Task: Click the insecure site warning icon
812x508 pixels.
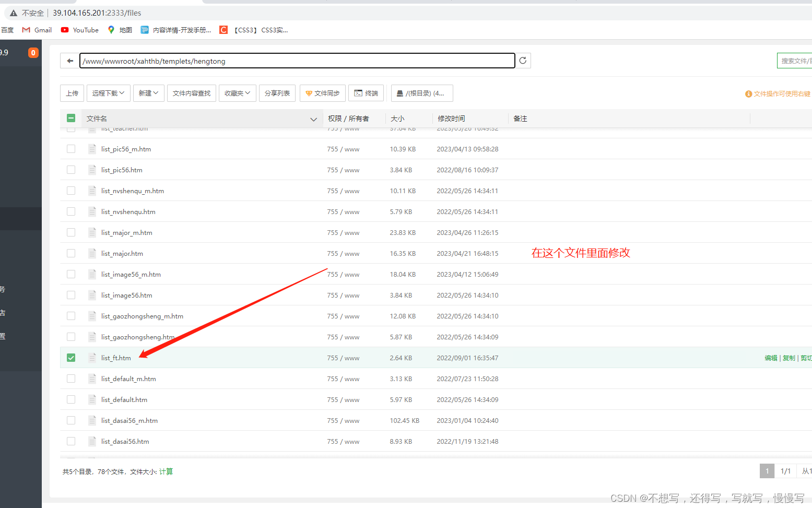Action: click(x=14, y=13)
